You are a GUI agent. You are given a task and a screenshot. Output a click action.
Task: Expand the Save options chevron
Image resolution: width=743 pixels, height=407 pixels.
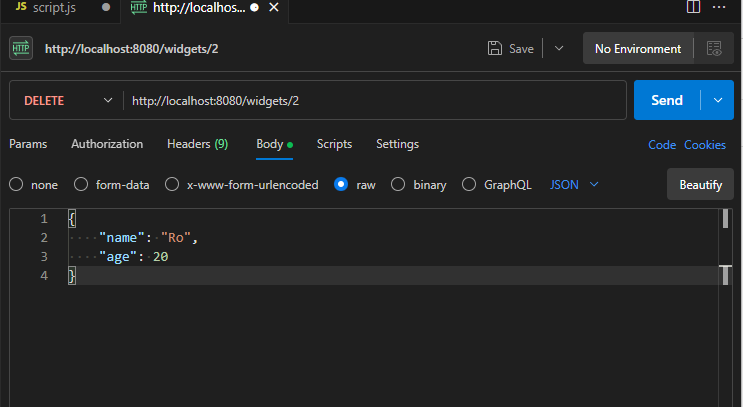point(559,48)
